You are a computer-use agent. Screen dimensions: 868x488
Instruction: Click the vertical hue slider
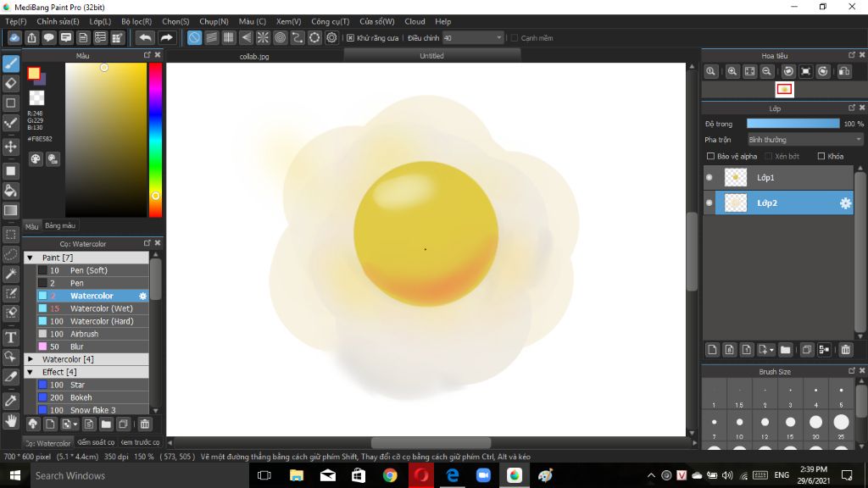pyautogui.click(x=156, y=140)
